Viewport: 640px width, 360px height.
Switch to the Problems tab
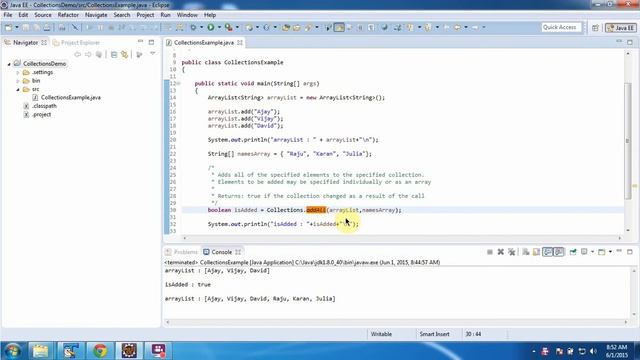[x=182, y=252]
